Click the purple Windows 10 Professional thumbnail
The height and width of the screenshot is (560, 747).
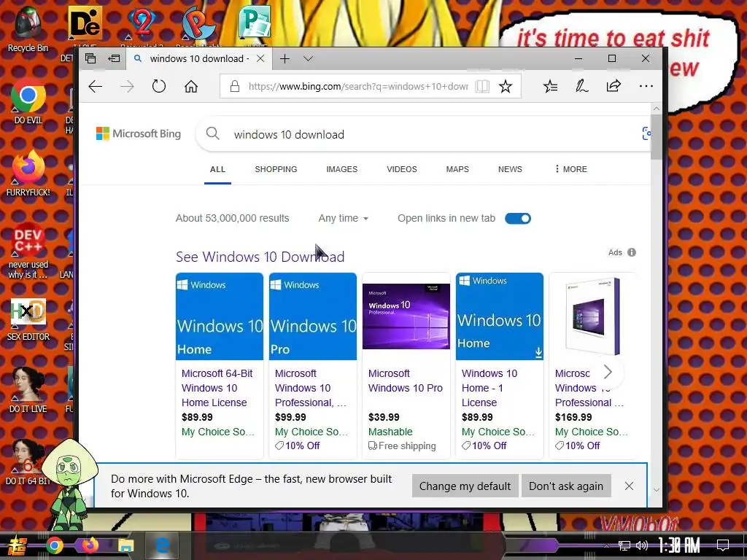[406, 316]
